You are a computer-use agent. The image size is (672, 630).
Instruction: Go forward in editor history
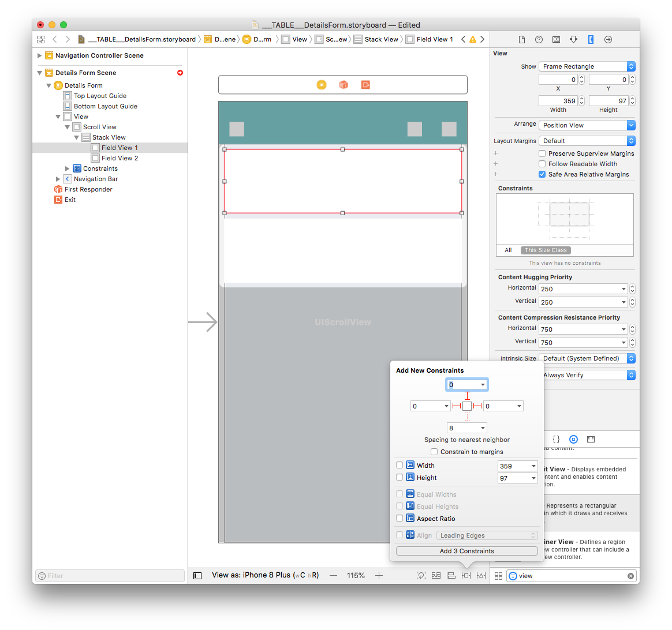(x=68, y=39)
